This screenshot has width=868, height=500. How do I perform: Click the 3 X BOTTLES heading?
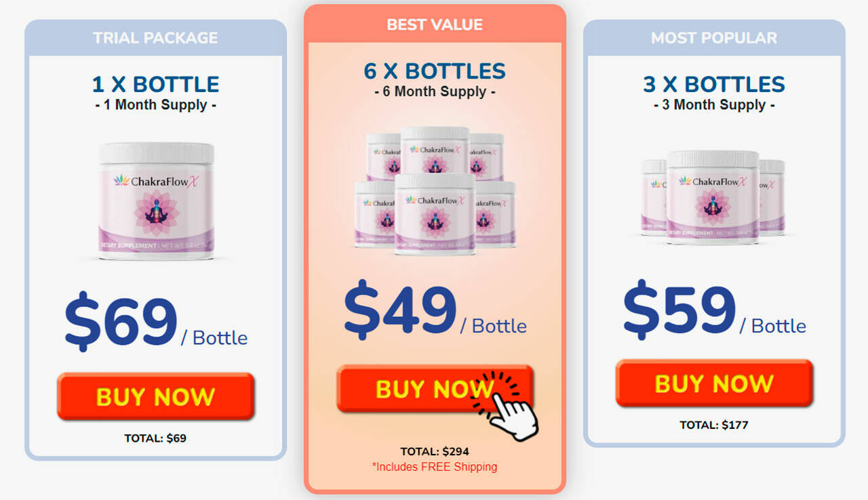714,84
